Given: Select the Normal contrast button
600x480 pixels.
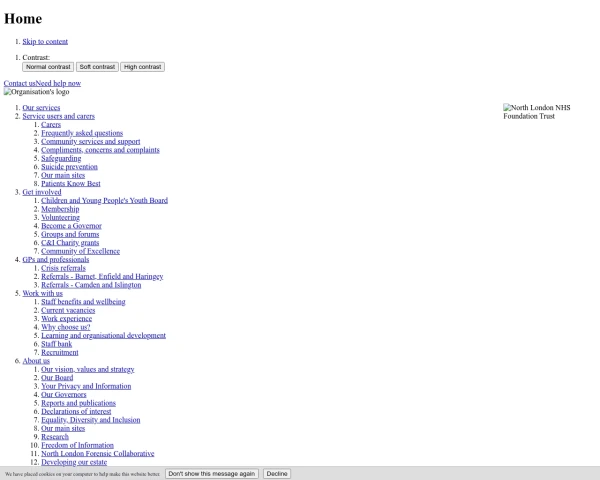Looking at the screenshot, I should coord(48,67).
